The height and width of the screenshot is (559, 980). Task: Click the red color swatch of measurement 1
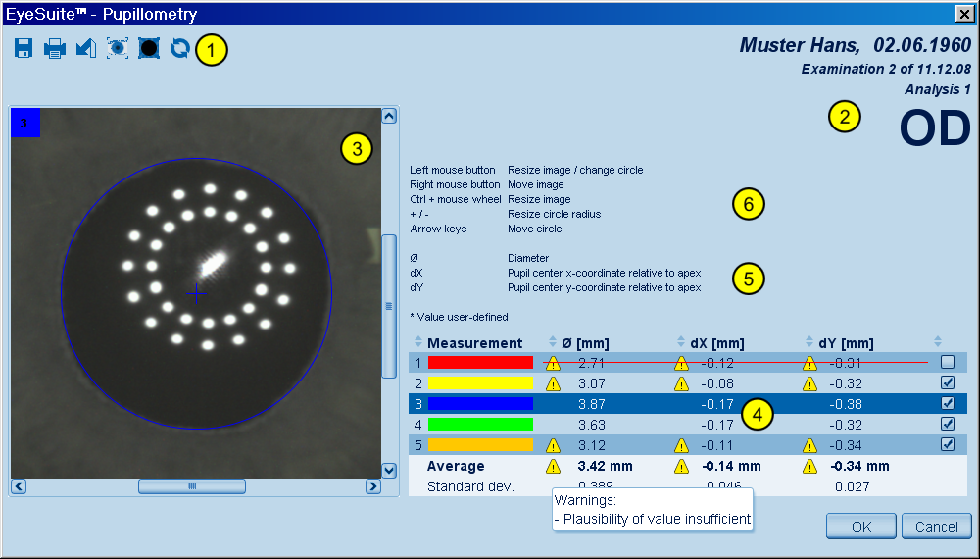pos(480,363)
